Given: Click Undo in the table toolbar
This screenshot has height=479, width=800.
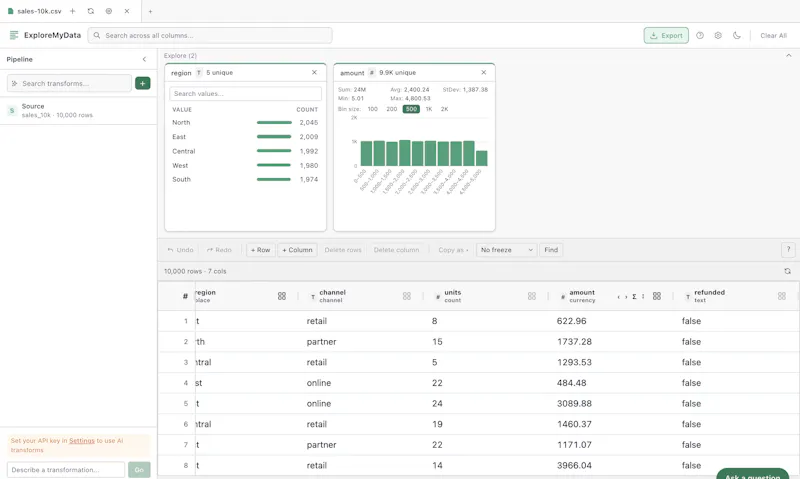Looking at the screenshot, I should click(x=181, y=250).
